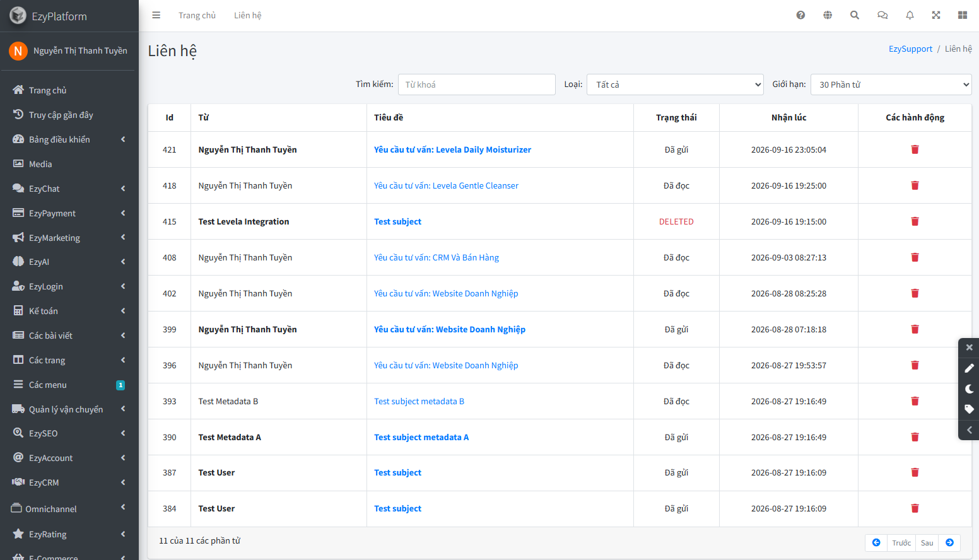Click the pencil edit icon in floating panel
Screen dimensions: 979x560
[x=969, y=368]
